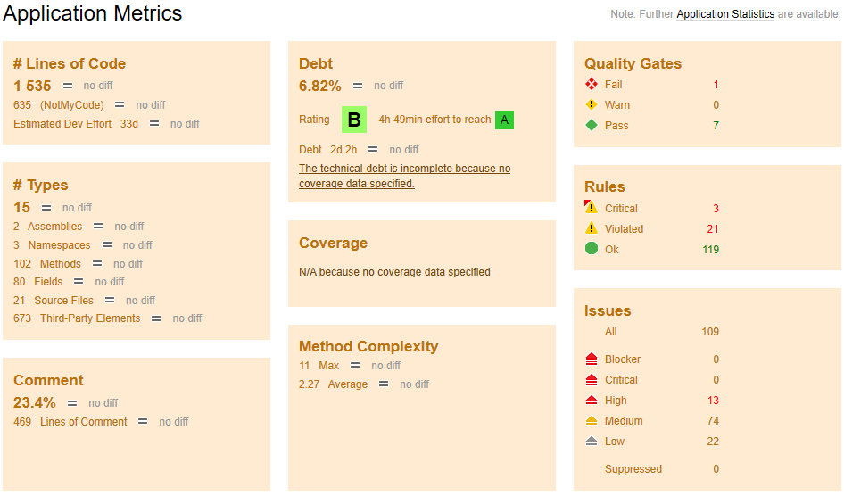Screen dimensions: 844x504
Task: Click the 13 High issues count
Action: [712, 401]
